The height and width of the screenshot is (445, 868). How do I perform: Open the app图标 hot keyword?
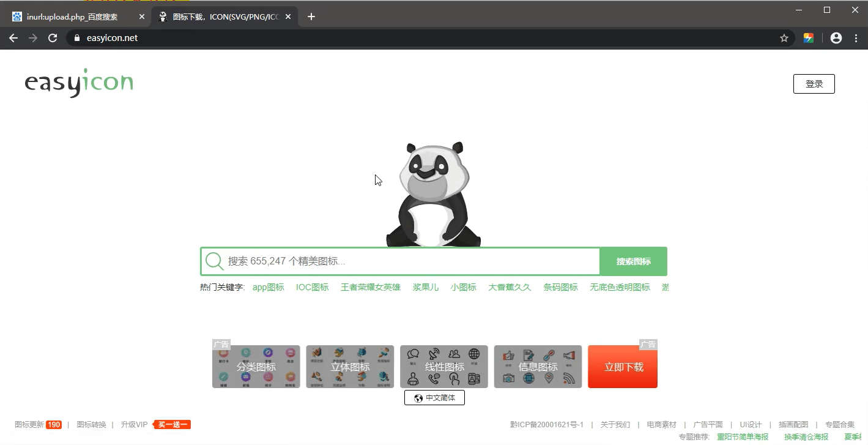point(269,287)
